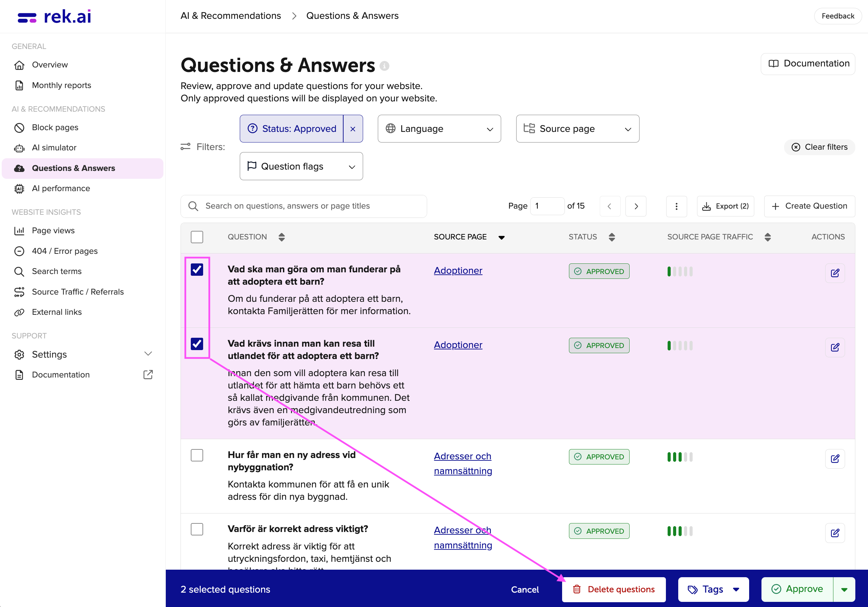The height and width of the screenshot is (607, 868).
Task: Click the three-dot overflow menu near Export
Action: 677,206
